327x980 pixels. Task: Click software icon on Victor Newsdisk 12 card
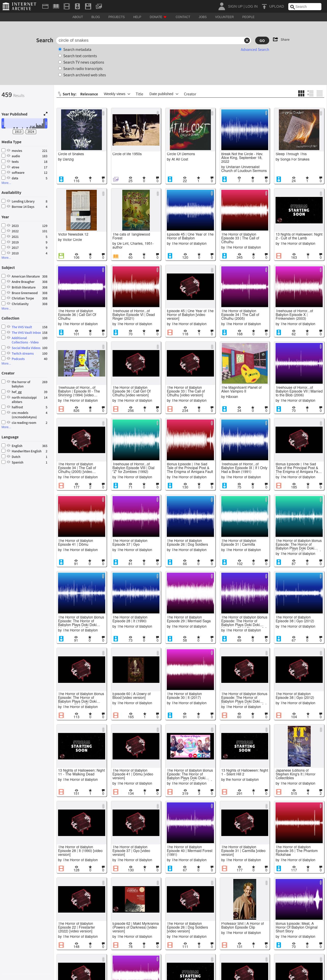pyautogui.click(x=61, y=256)
